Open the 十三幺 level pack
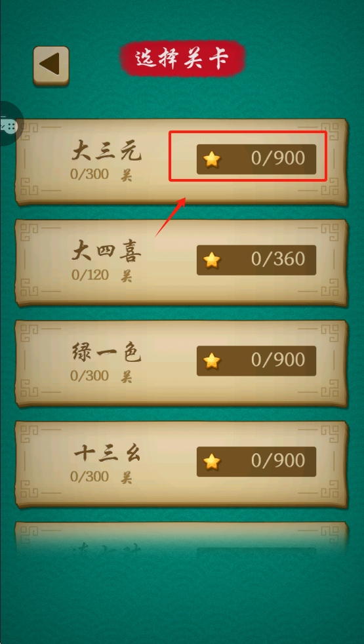 182,464
